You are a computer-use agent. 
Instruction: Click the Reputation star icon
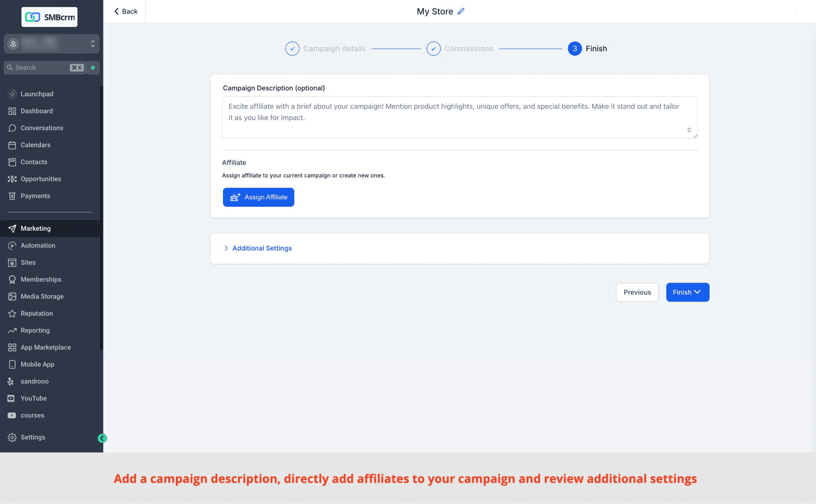pos(12,314)
